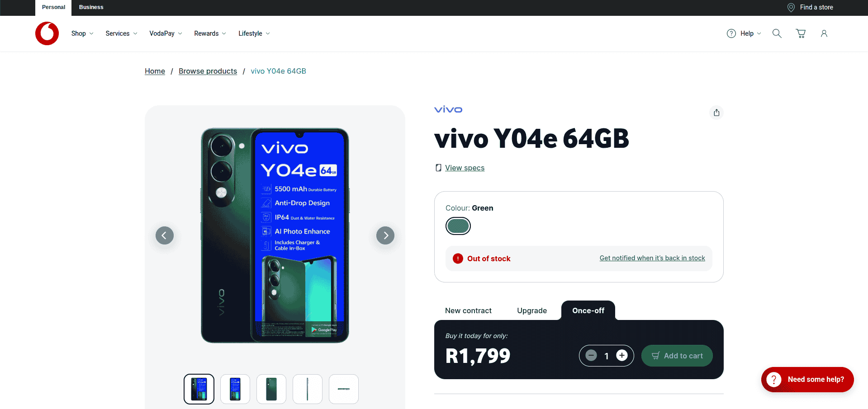868x409 pixels.
Task: Decrease quantity with minus button
Action: [x=591, y=356]
